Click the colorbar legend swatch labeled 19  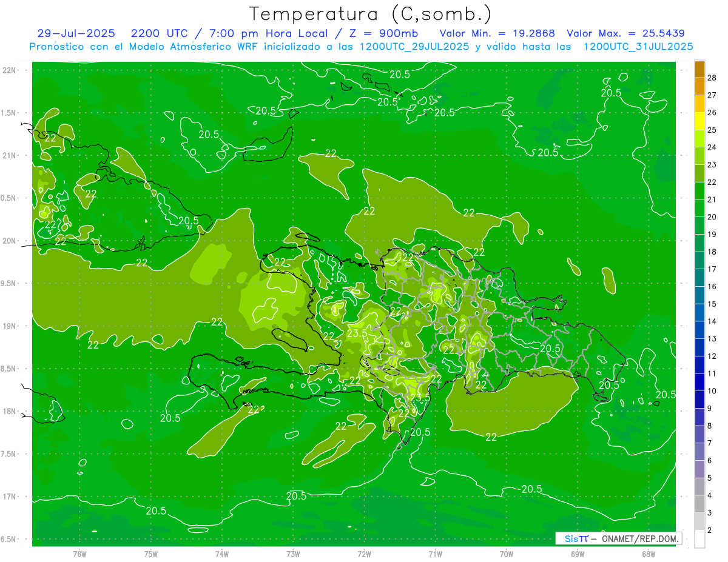(x=699, y=226)
